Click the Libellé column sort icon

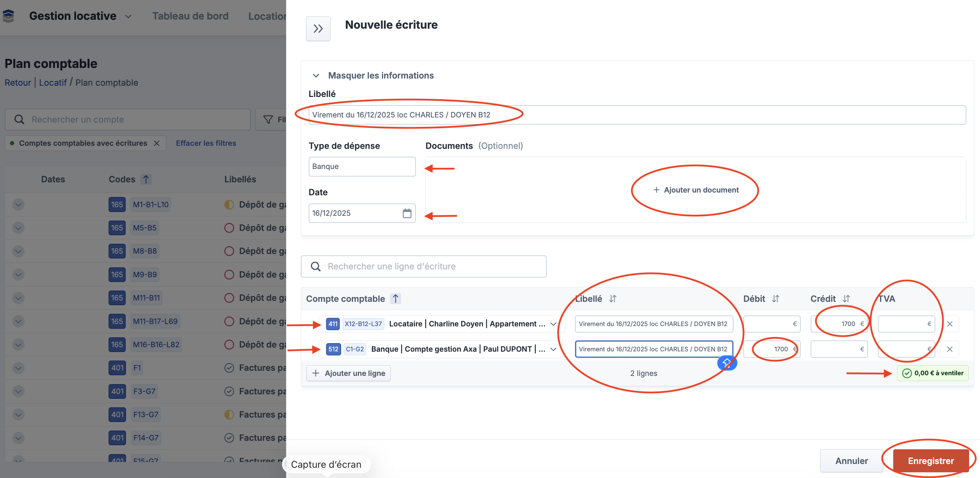(x=612, y=299)
